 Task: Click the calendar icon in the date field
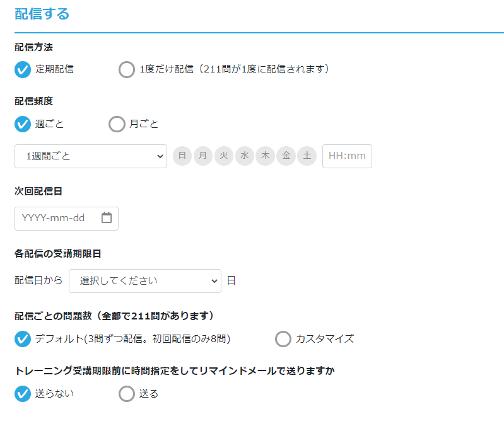coord(107,218)
